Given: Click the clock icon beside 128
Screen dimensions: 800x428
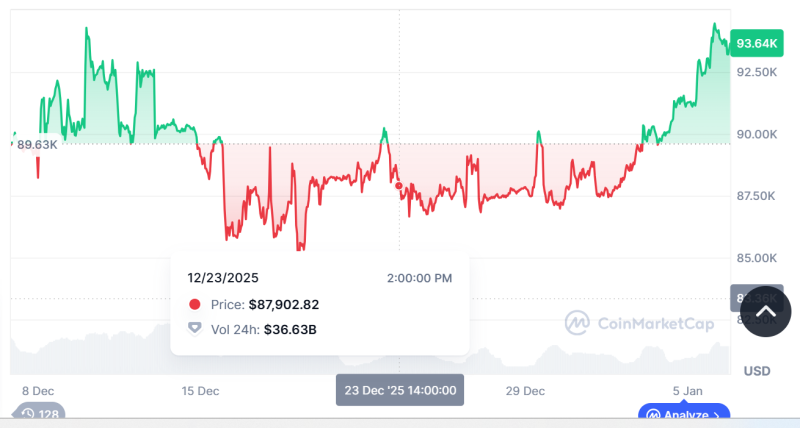Looking at the screenshot, I should (x=27, y=414).
